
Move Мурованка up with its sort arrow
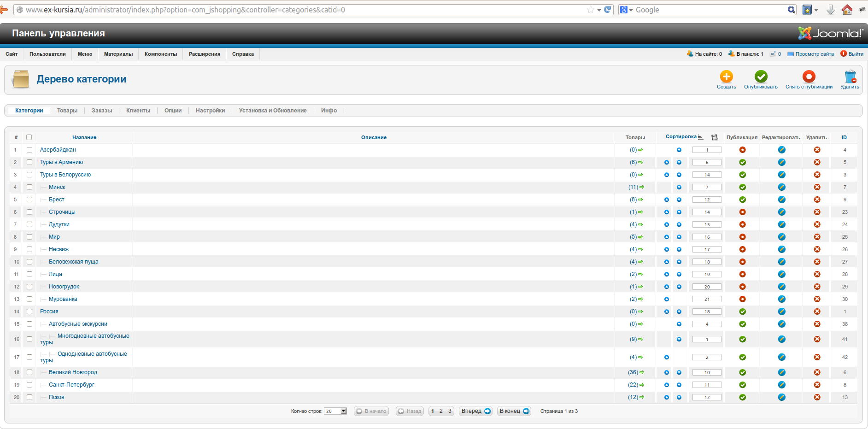667,299
